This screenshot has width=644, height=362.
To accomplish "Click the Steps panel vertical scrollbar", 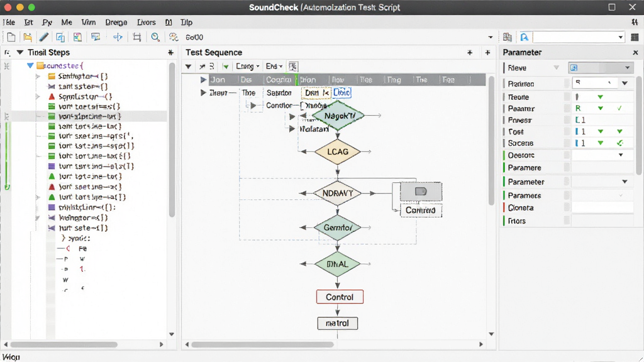I will 172,140.
